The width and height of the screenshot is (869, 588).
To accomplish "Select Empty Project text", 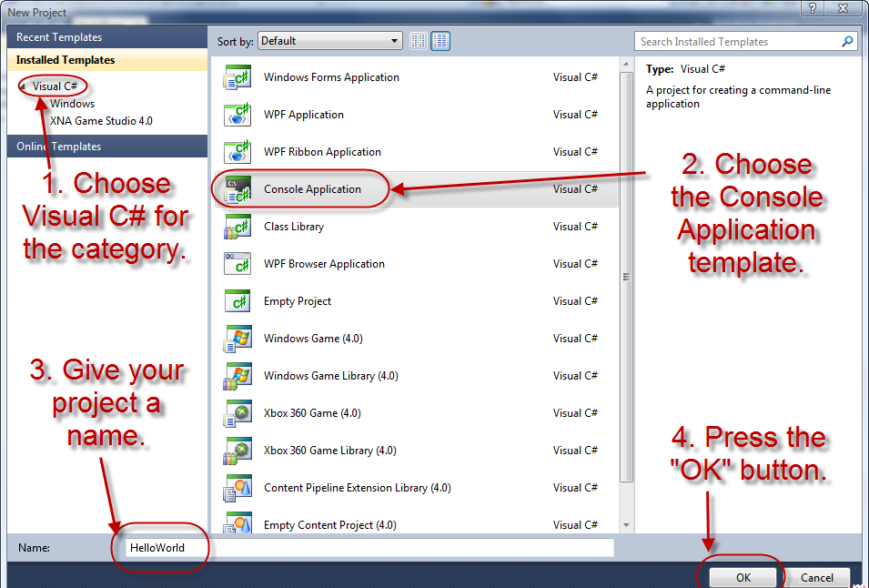I will pos(298,301).
